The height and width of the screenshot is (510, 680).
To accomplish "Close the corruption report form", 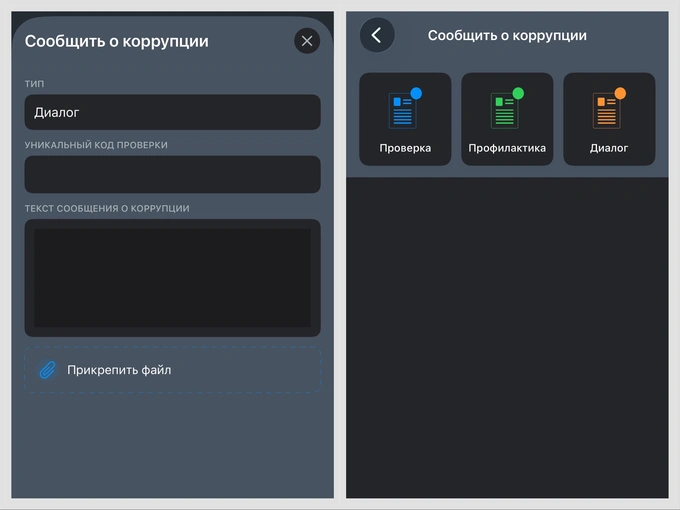I will point(307,41).
